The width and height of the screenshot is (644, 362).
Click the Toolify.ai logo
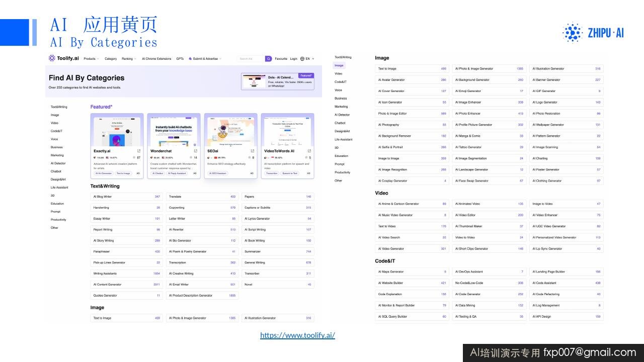click(x=64, y=58)
